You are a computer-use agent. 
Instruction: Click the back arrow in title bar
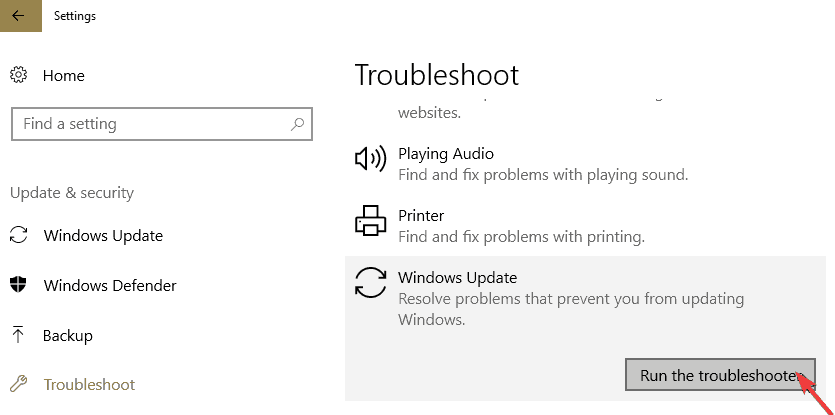point(18,16)
